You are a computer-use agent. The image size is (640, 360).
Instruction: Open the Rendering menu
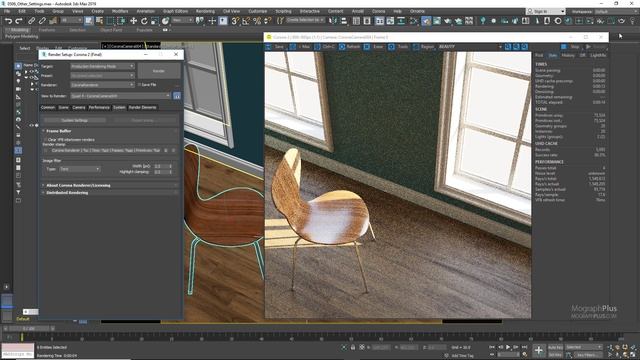pyautogui.click(x=205, y=11)
